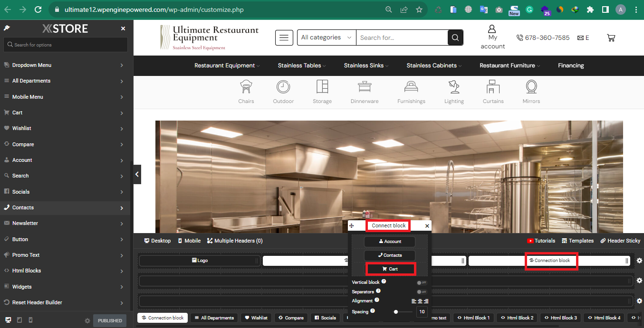The height and width of the screenshot is (328, 644).
Task: Click the Published button
Action: [x=110, y=320]
